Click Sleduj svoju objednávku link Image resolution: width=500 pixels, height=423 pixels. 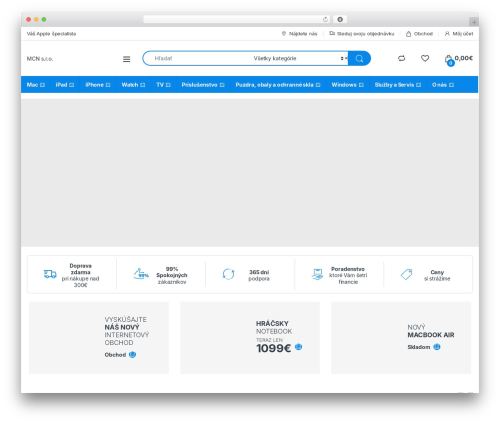(365, 34)
